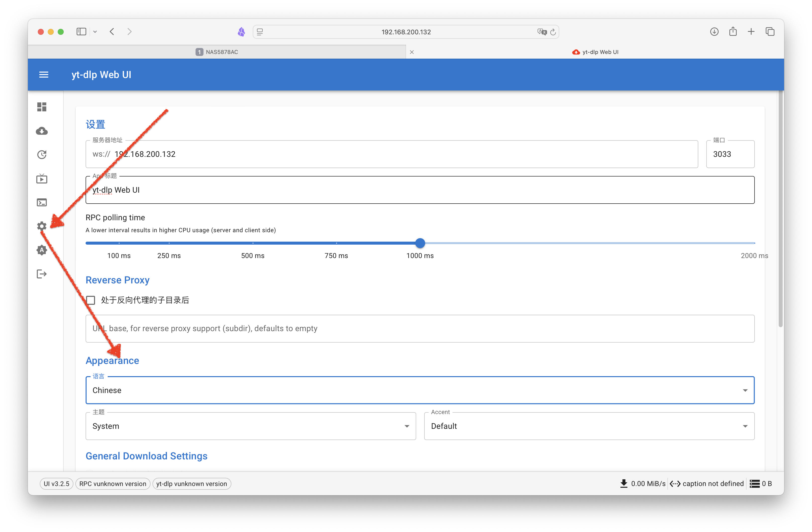Click the 0.00 MiB/s speed text
Screen dimensions: 812x532
(648, 484)
